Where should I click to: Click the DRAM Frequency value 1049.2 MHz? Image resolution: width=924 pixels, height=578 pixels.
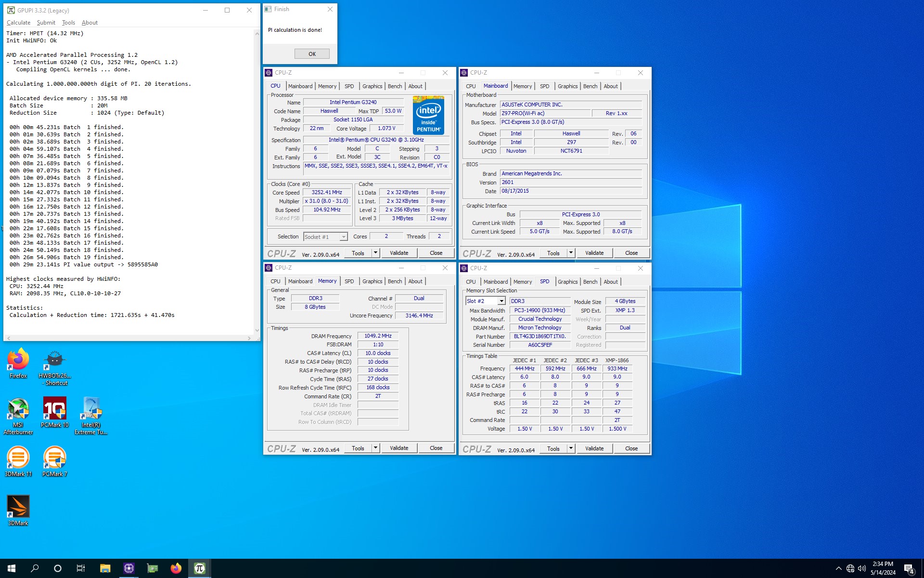coord(378,336)
